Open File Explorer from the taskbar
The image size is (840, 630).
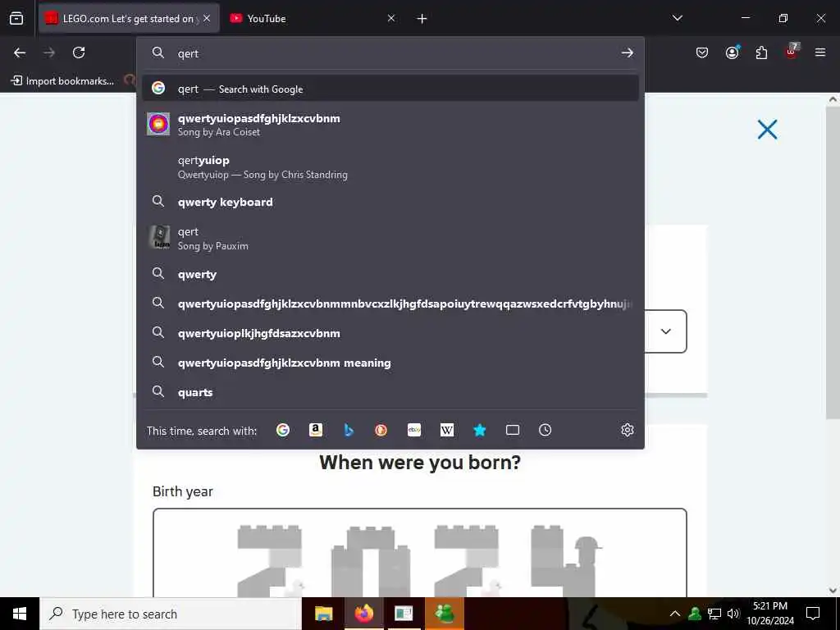pyautogui.click(x=323, y=614)
